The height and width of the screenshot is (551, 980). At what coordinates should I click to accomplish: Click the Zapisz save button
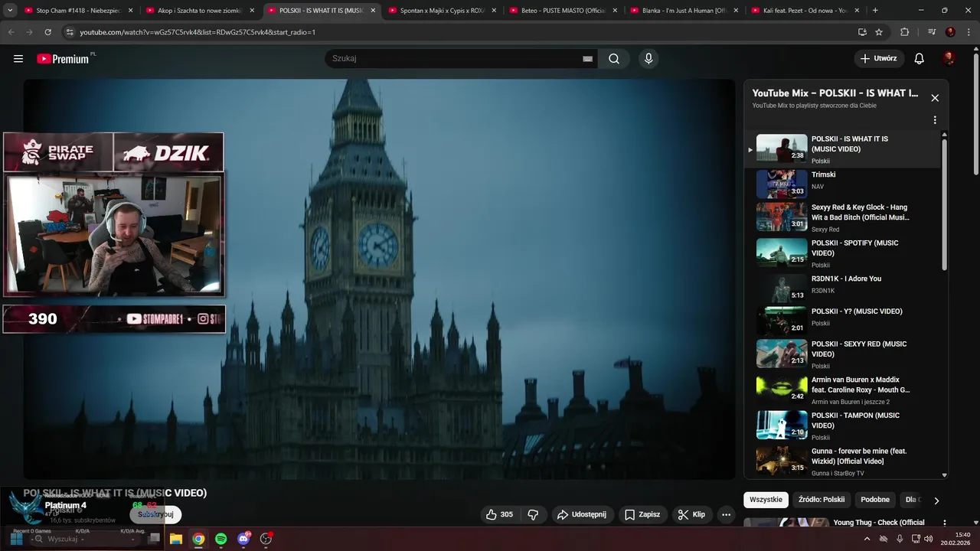pyautogui.click(x=642, y=514)
